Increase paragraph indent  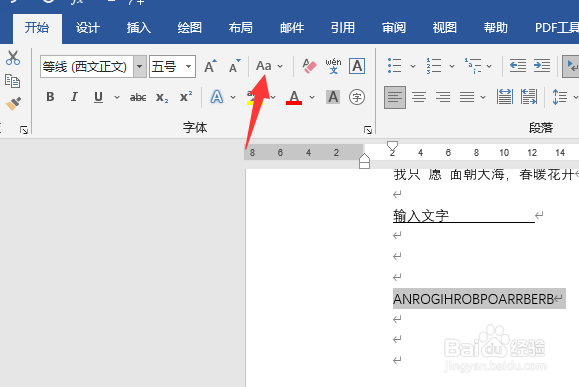[x=542, y=66]
